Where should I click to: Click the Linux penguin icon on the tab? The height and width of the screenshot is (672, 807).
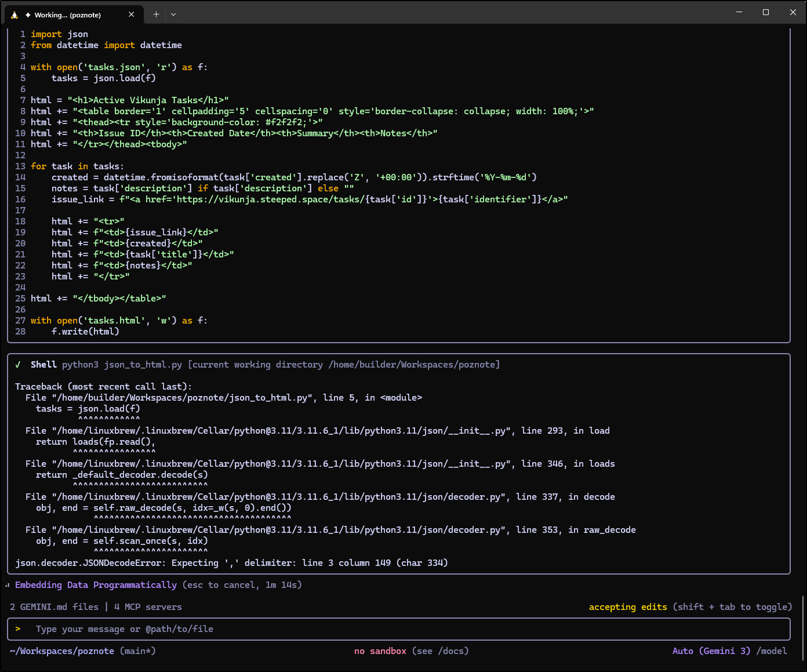click(x=14, y=14)
